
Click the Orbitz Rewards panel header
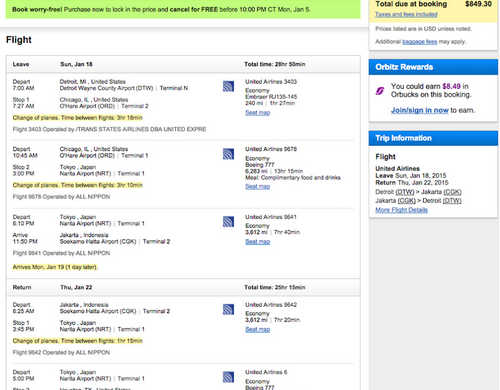(x=433, y=67)
